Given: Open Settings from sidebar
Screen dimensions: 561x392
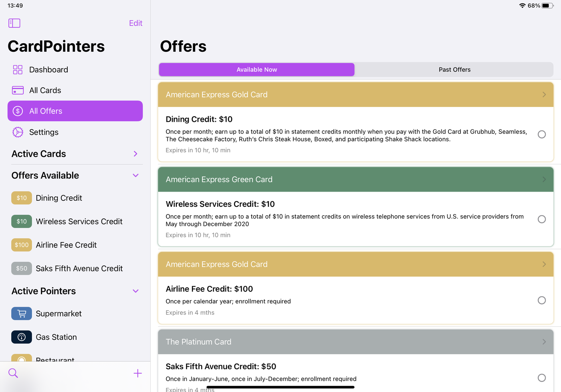Looking at the screenshot, I should 75,132.
